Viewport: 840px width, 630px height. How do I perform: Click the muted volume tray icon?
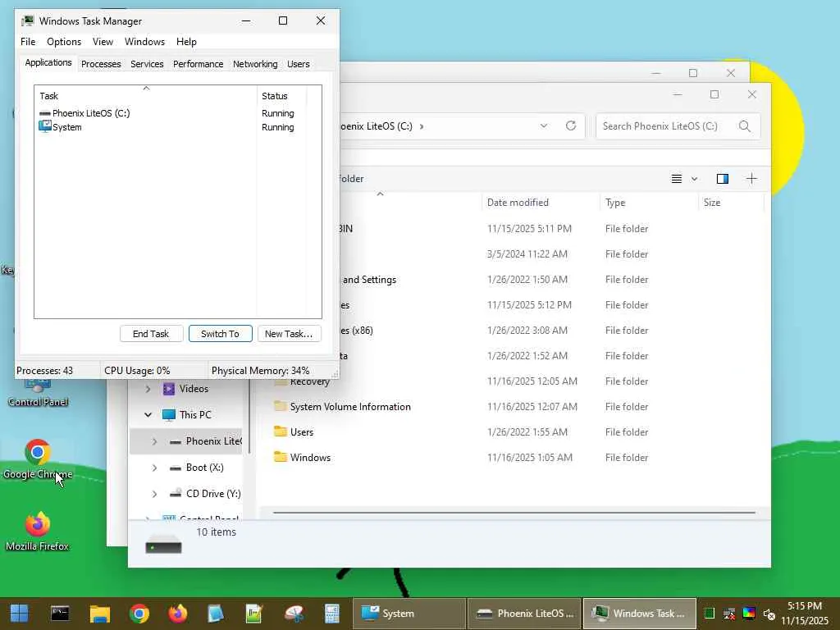point(769,614)
